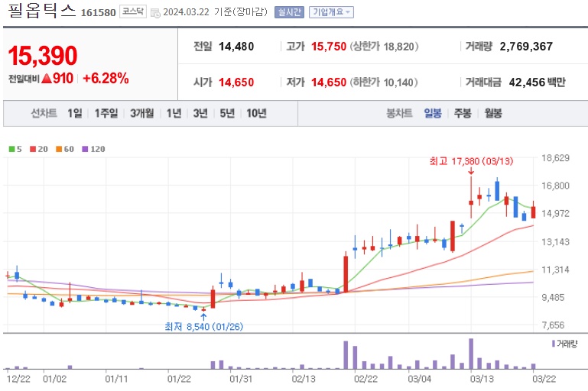This screenshot has width=588, height=391.
Task: Open the 10년 line chart
Action: [256, 113]
